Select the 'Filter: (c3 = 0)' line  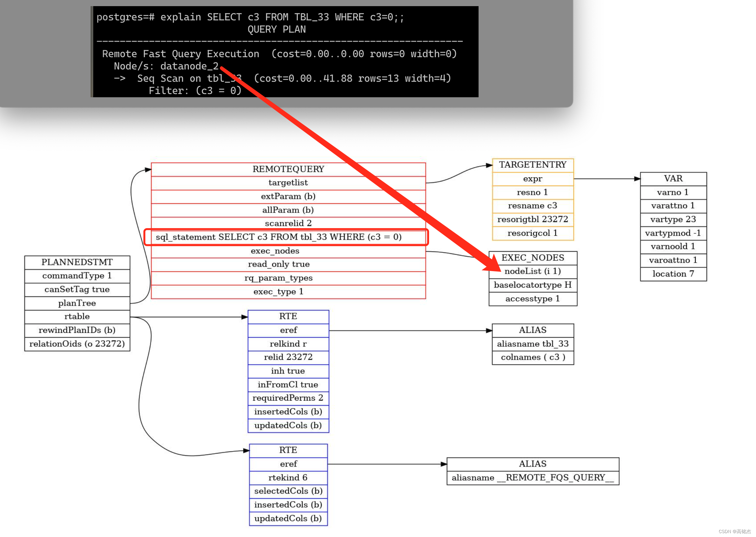pos(195,90)
